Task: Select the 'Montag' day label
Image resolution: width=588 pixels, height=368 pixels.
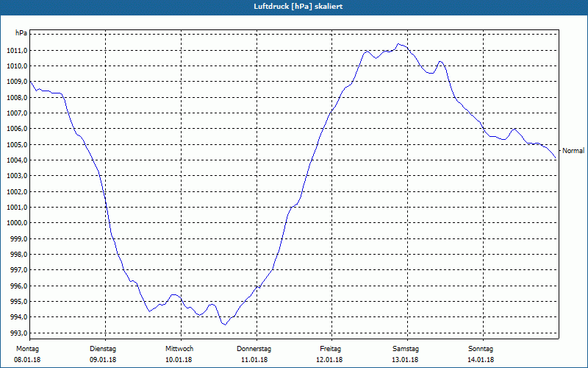Action: 28,349
